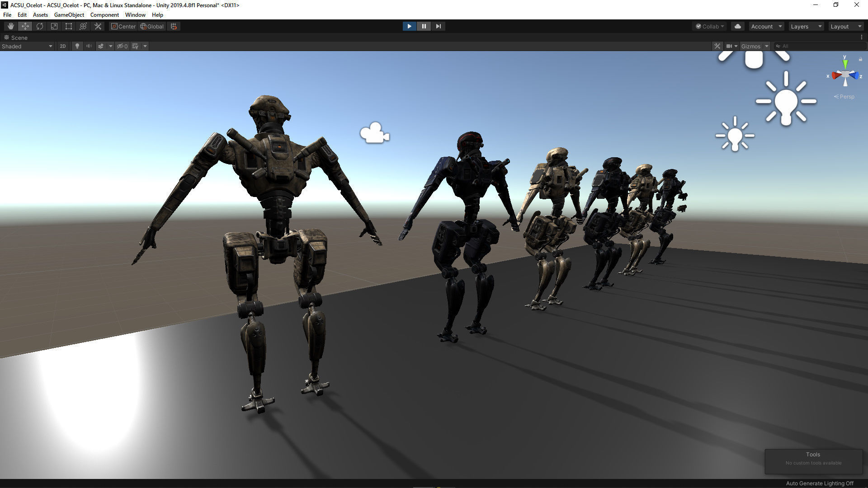868x488 pixels.
Task: Toggle pivot Center button
Action: [x=123, y=26]
